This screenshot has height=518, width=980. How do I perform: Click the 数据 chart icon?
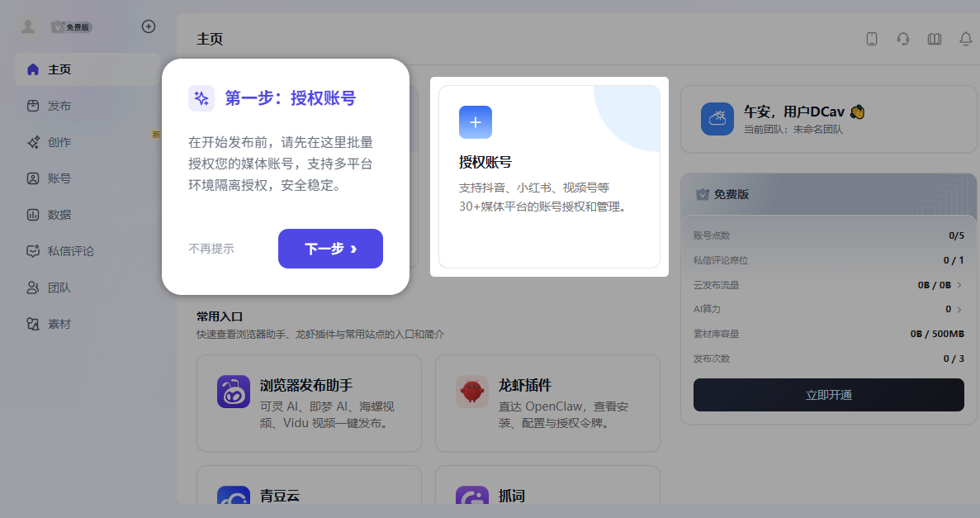[33, 215]
